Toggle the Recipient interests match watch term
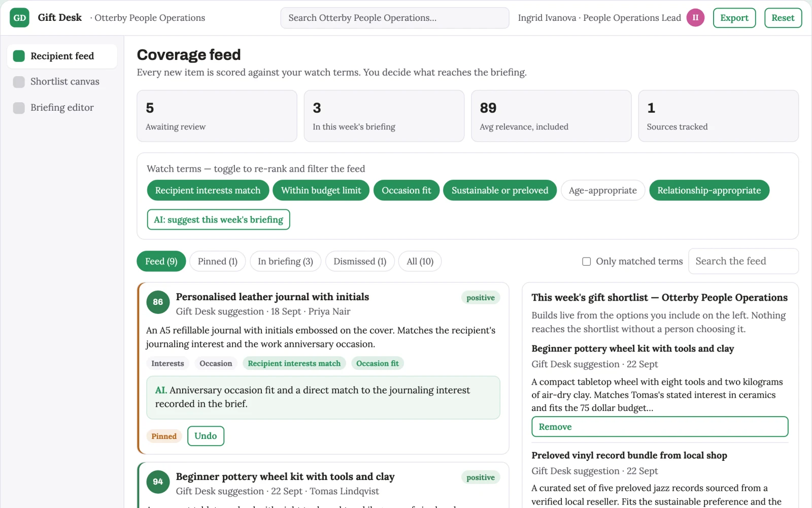Screen dimensions: 812x508 point(208,190)
